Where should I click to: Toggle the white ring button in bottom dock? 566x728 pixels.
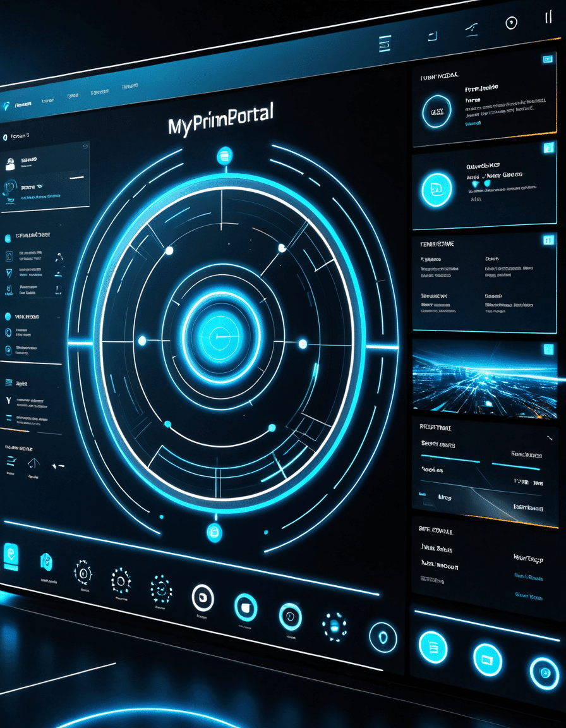click(x=202, y=597)
